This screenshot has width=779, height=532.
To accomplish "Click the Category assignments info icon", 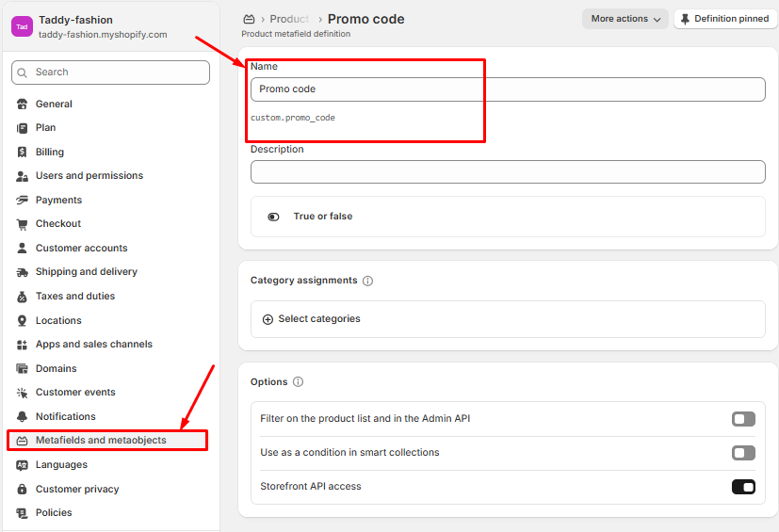I will 367,281.
